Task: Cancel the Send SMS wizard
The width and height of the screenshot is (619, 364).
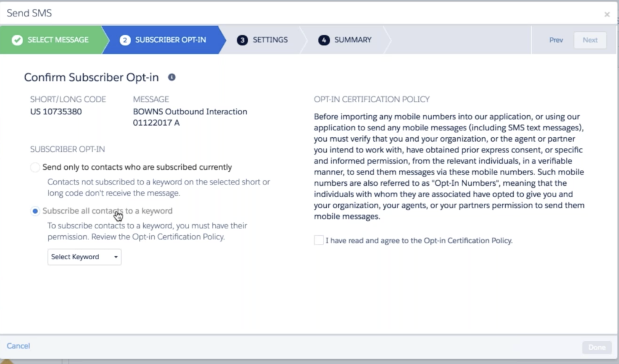Action: [x=18, y=346]
